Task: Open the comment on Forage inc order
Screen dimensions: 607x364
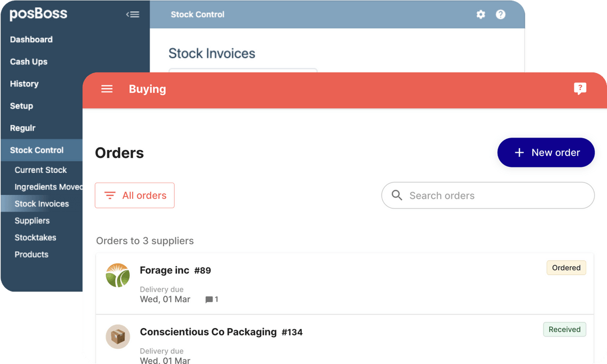Action: coord(212,299)
